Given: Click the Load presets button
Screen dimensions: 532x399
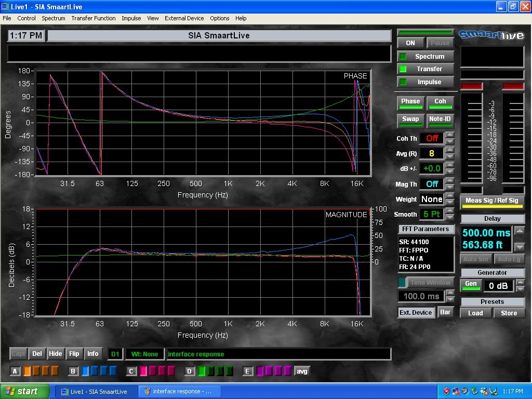Looking at the screenshot, I should (475, 313).
